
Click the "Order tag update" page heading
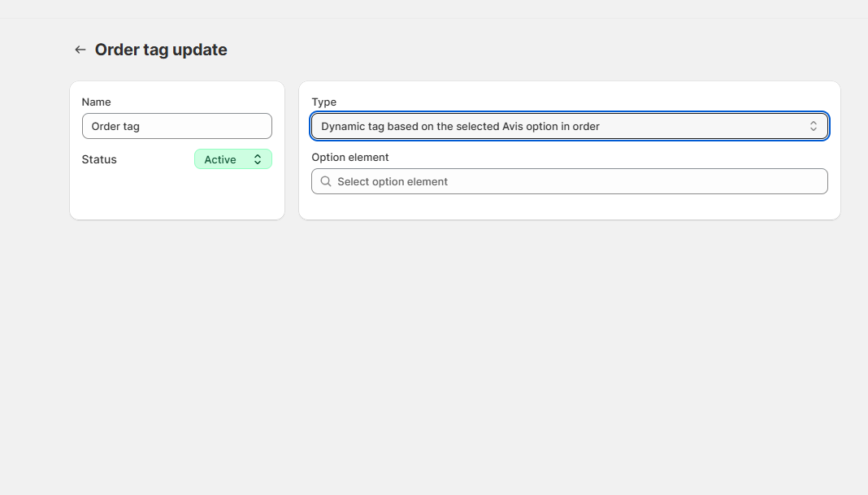point(161,50)
